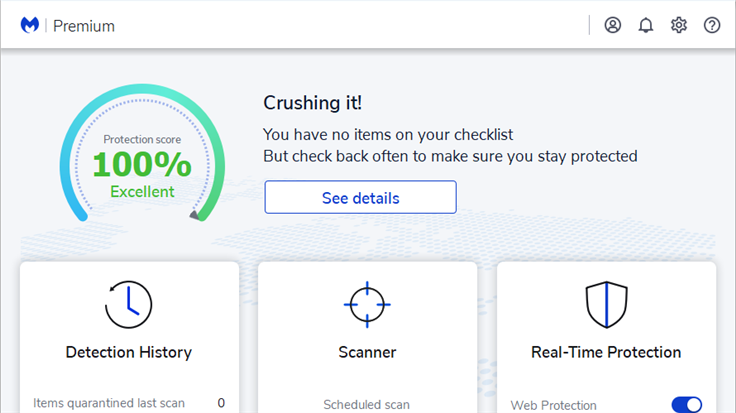736x413 pixels.
Task: Click the 100% protection score value
Action: tap(142, 164)
